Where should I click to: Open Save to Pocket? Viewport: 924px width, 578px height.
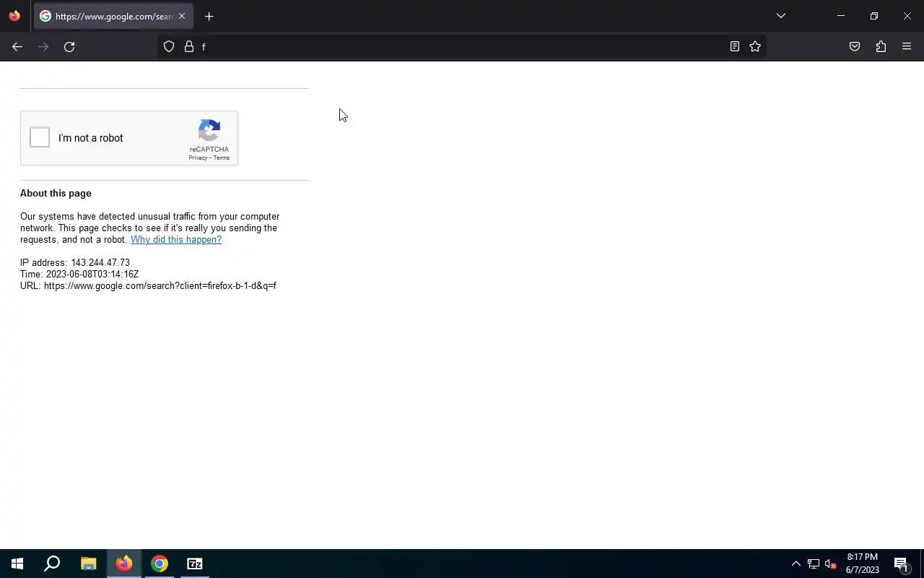855,46
